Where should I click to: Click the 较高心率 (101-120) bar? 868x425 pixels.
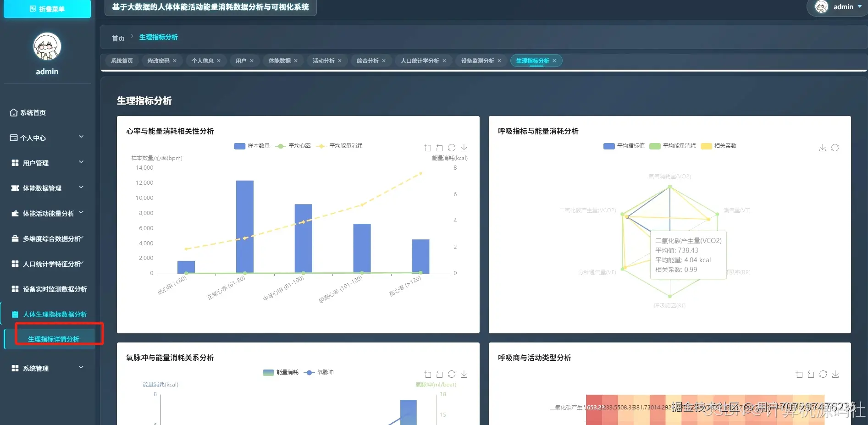click(362, 248)
